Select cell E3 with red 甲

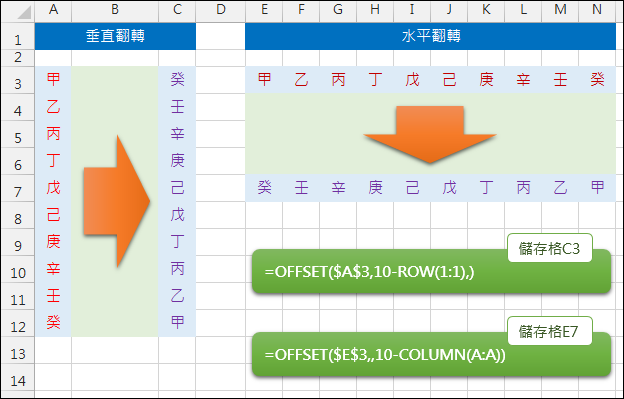pos(264,80)
